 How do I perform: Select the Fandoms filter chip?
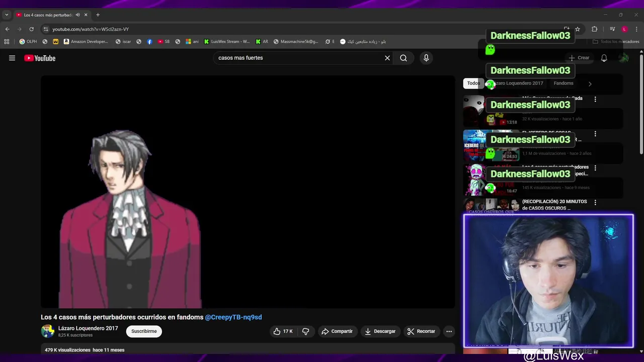tap(563, 83)
